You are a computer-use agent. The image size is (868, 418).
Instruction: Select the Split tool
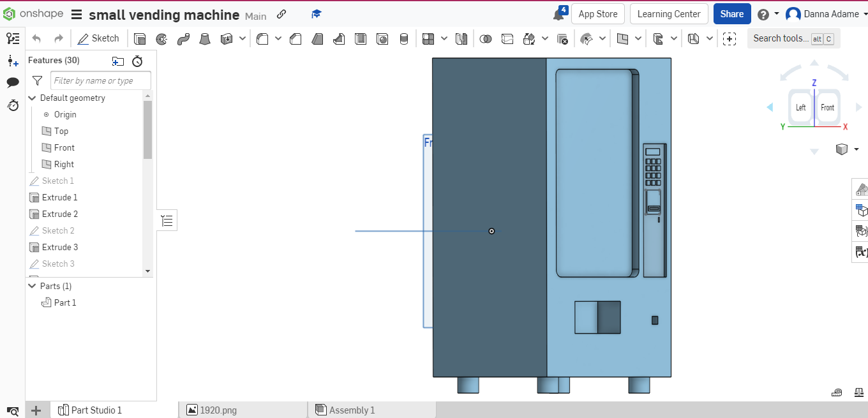click(507, 38)
